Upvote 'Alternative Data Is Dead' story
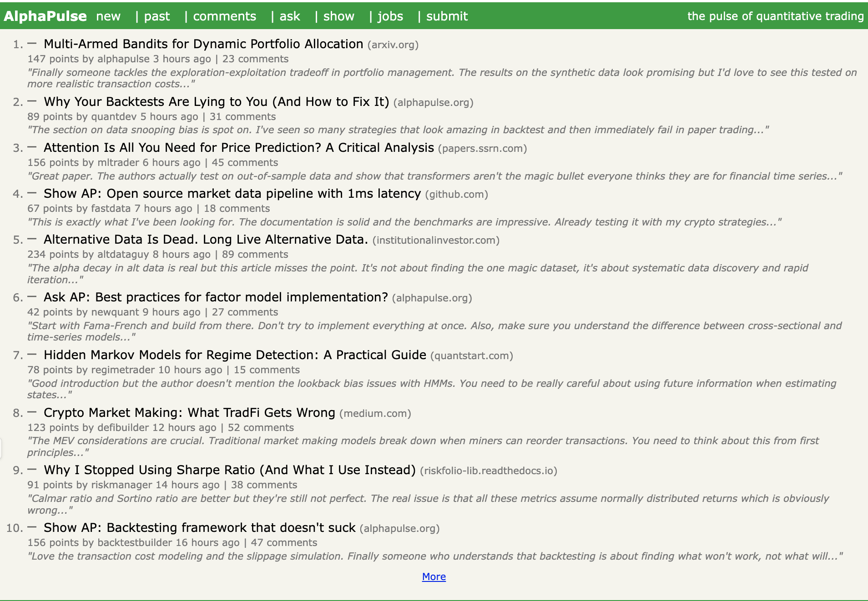 coord(32,239)
